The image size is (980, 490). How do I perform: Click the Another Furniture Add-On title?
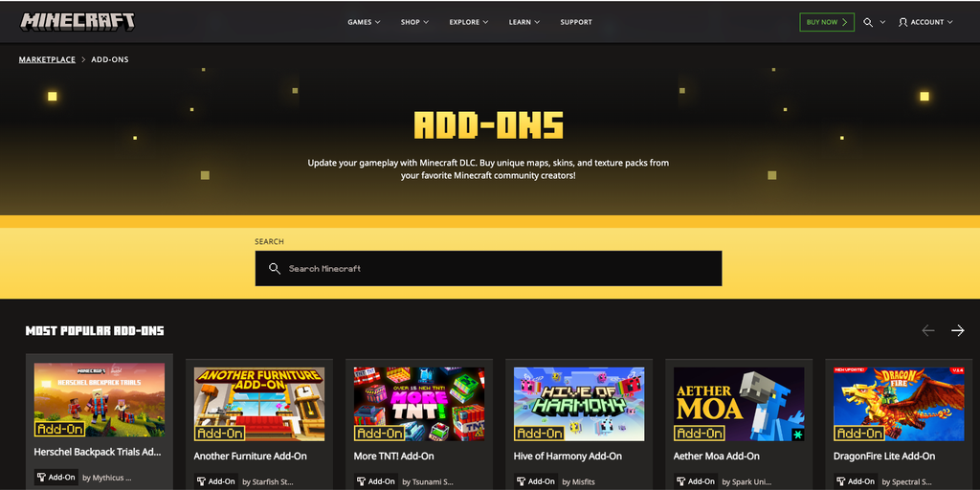250,457
